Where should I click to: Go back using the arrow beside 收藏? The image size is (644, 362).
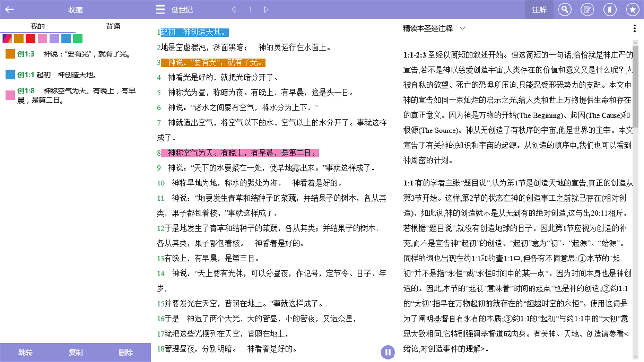click(x=9, y=9)
